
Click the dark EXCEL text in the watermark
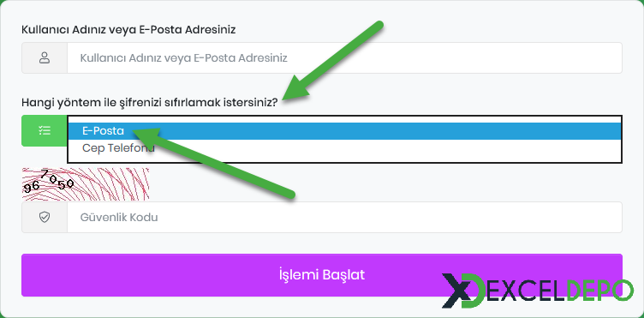(x=528, y=290)
